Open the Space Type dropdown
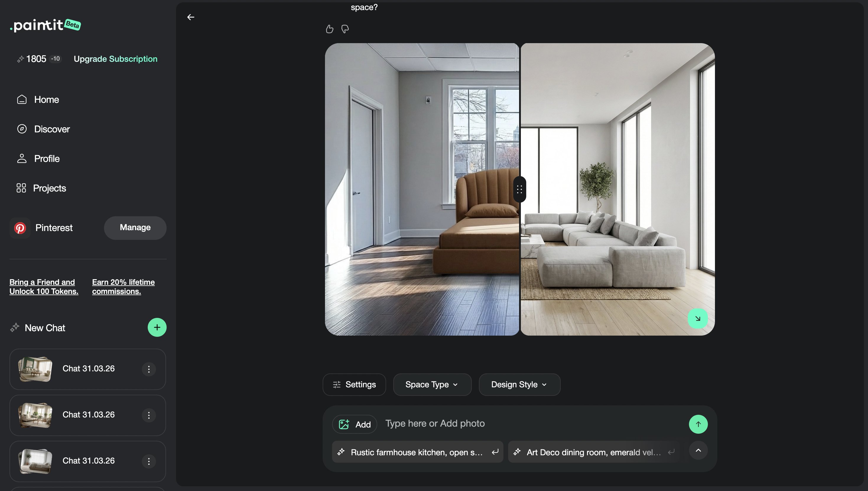Screen dimensions: 868x491 point(432,384)
